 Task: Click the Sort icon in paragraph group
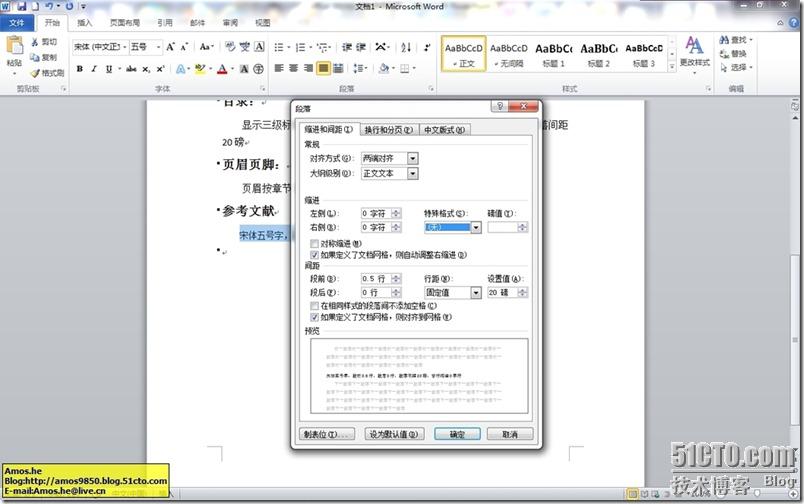[x=406, y=47]
